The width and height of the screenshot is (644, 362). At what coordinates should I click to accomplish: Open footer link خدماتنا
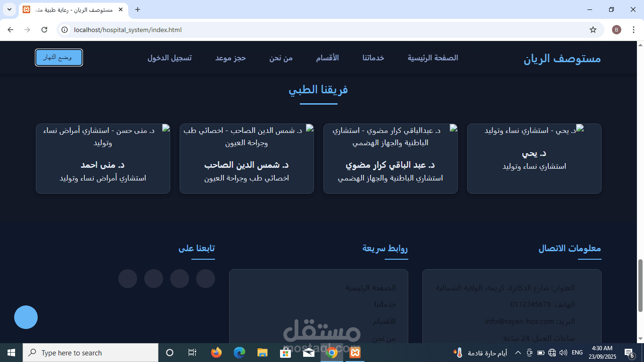pyautogui.click(x=385, y=304)
